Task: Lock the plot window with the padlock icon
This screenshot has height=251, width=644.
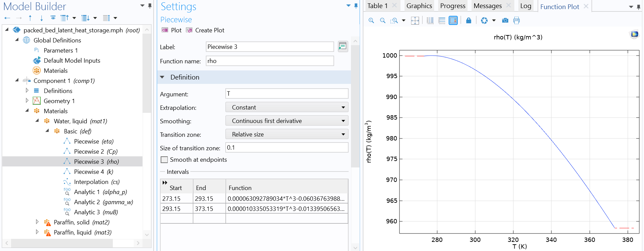Action: click(468, 21)
